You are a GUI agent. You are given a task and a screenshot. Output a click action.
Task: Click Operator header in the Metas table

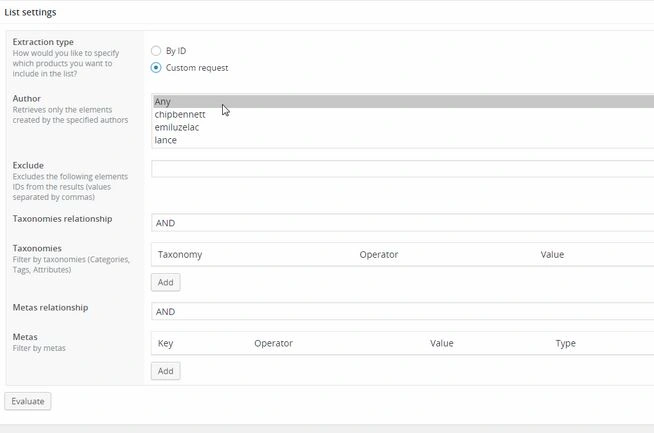273,344
